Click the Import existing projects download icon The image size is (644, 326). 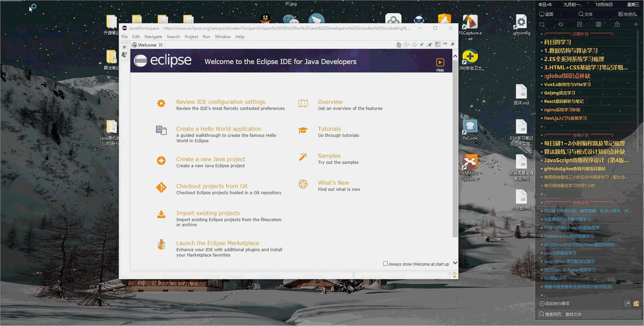[x=161, y=214]
